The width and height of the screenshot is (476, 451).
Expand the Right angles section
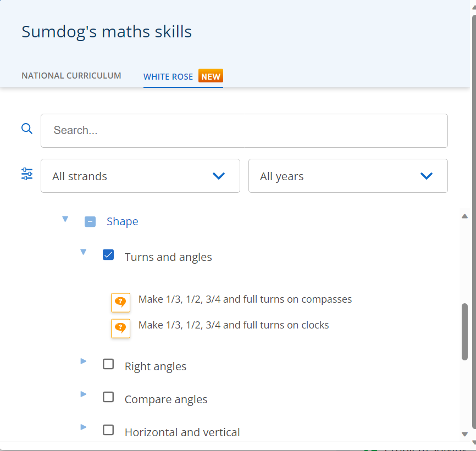84,361
